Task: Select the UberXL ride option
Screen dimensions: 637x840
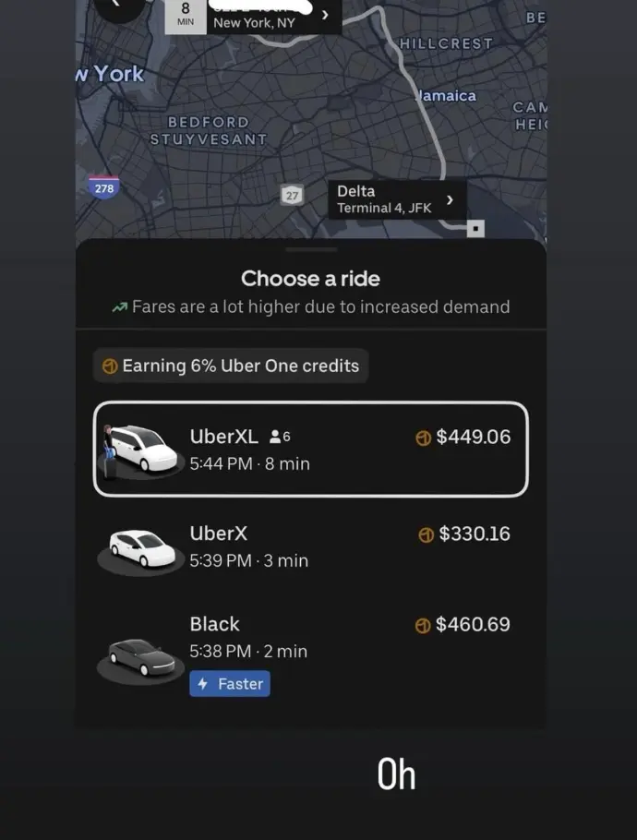Action: [310, 450]
